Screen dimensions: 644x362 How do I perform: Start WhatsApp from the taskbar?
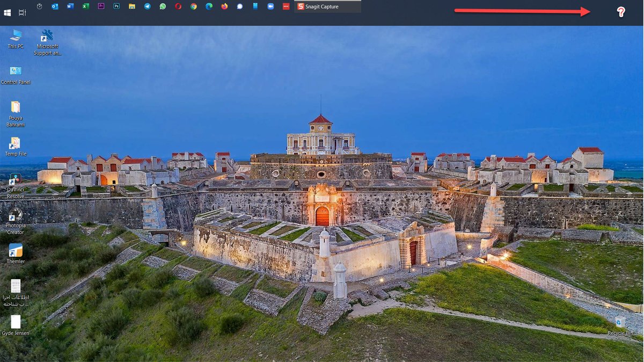(162, 7)
